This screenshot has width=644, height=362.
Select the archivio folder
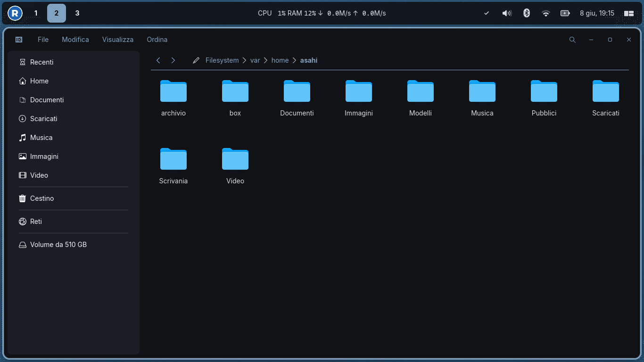[x=173, y=98]
